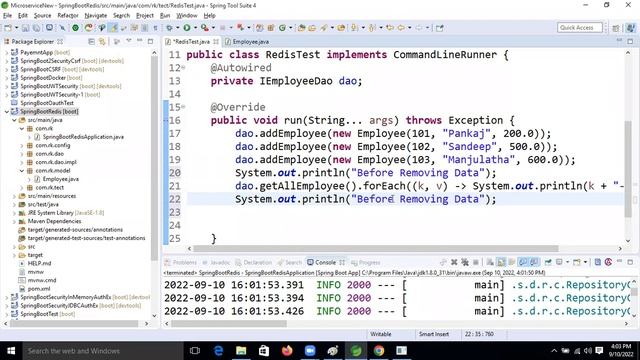Click the Debug bug icon
Screen dimensions: 640x360
pos(169,28)
